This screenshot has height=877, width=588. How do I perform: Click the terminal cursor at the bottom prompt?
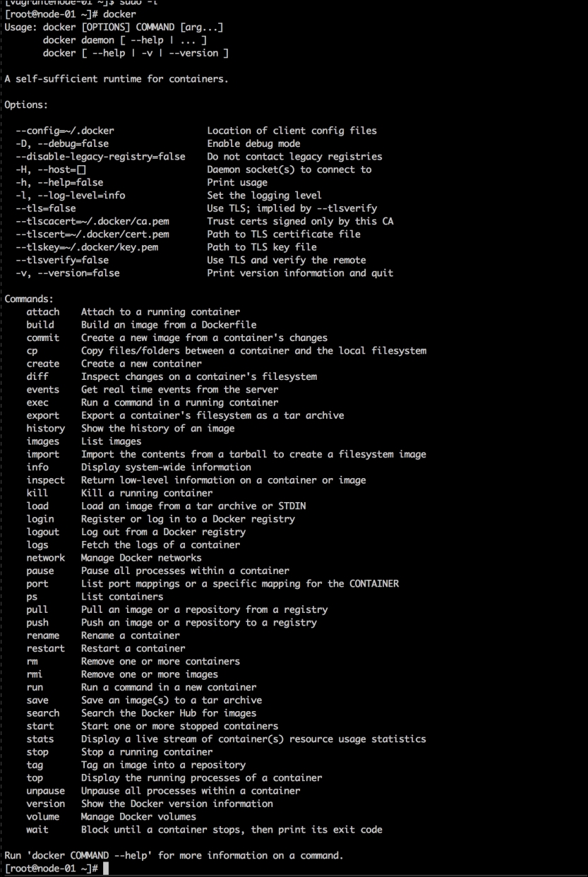tap(106, 869)
